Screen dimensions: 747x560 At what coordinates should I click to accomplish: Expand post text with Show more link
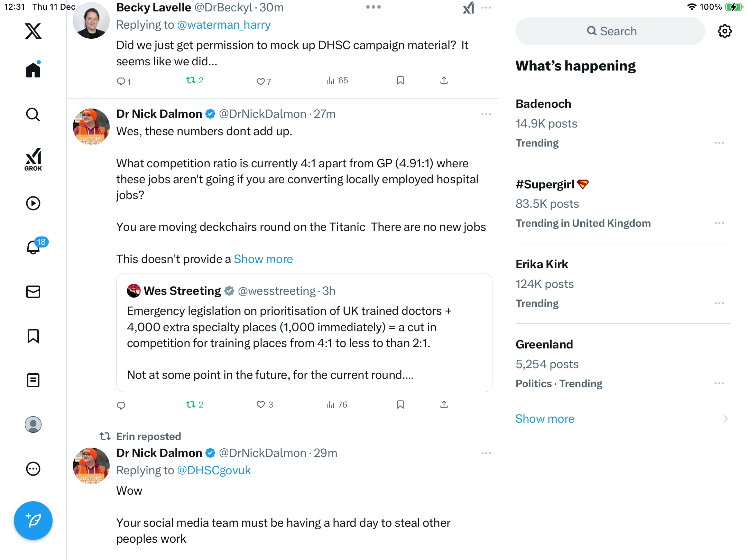click(x=263, y=259)
